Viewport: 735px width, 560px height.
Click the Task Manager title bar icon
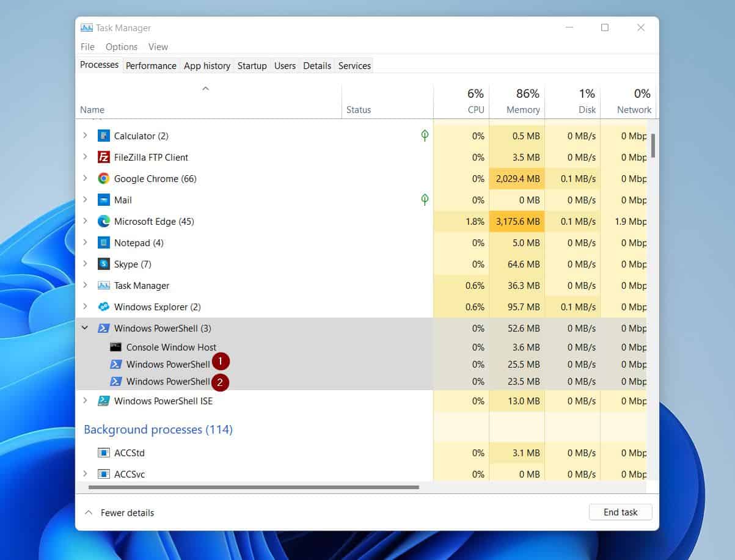[87, 27]
